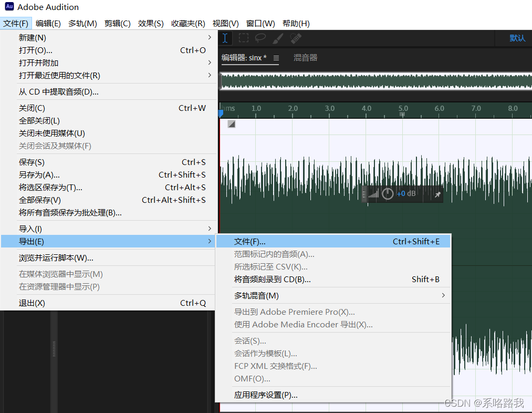Click the left panel divider grip
The height and width of the screenshot is (413, 532).
point(54,348)
